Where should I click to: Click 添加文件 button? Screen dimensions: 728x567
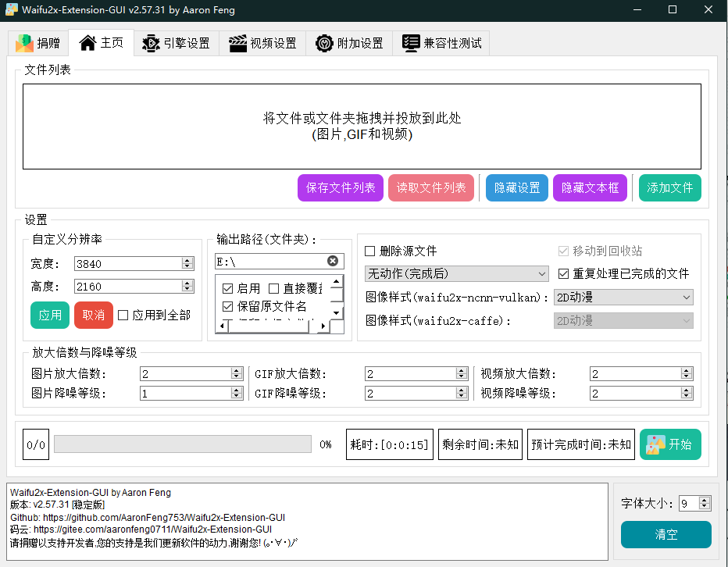pos(670,187)
